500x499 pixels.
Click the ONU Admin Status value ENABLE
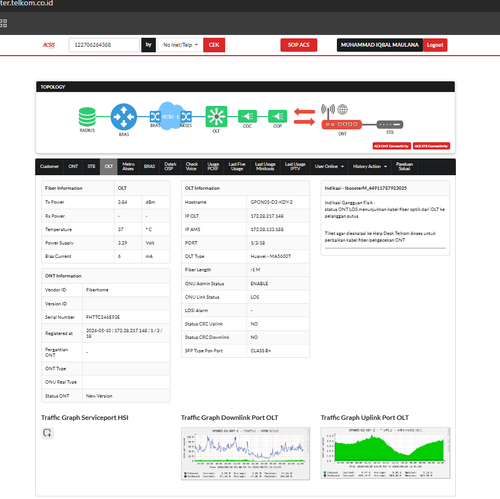click(259, 284)
